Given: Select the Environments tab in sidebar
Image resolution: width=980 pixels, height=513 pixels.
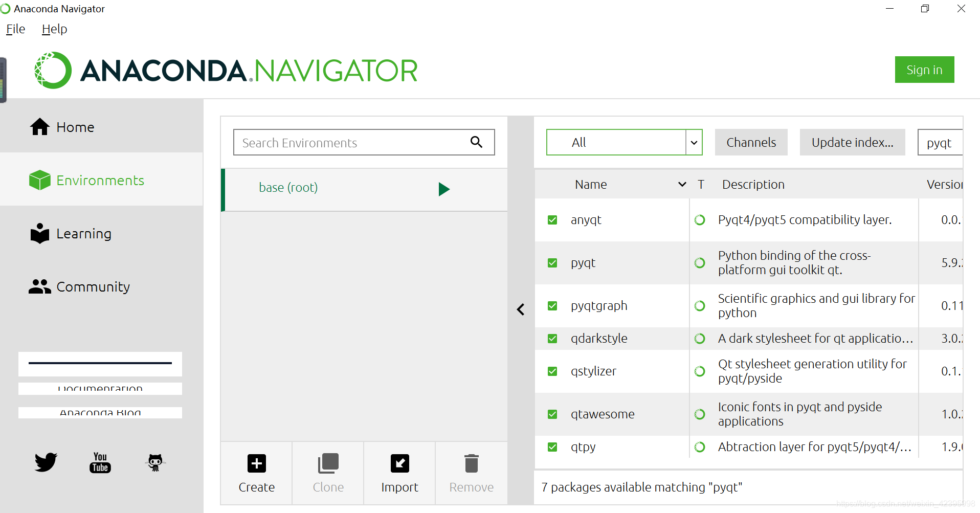Looking at the screenshot, I should coord(101,180).
